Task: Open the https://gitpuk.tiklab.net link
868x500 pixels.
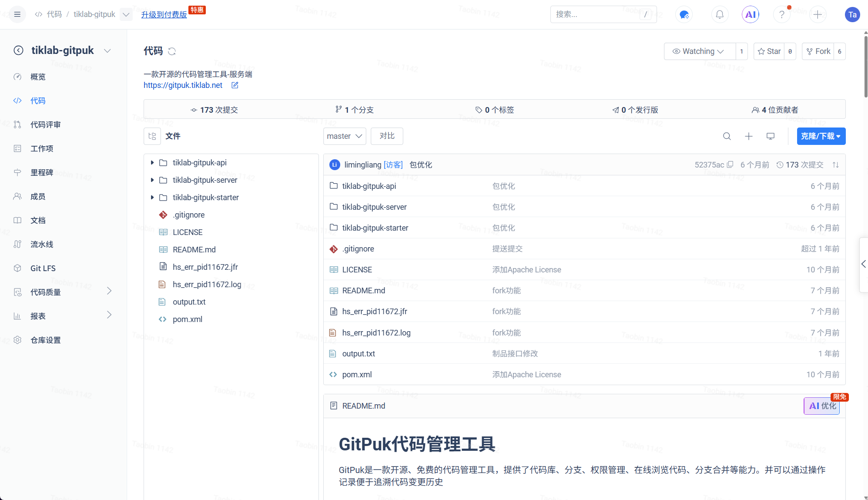Action: pos(183,85)
